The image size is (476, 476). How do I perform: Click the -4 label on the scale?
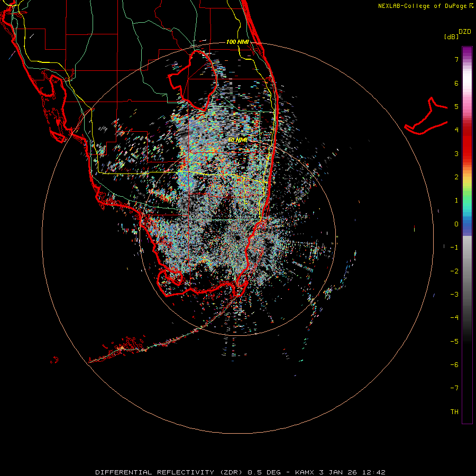tap(454, 318)
